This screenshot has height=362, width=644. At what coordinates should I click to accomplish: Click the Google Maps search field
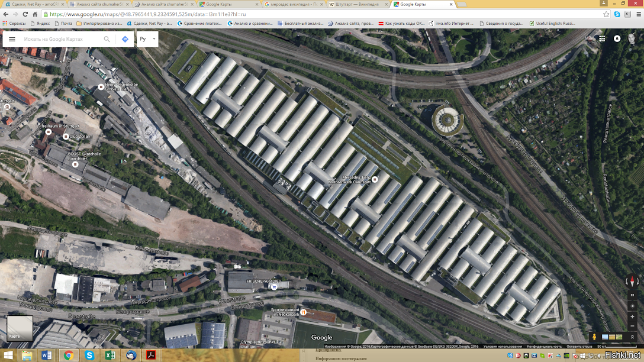59,39
